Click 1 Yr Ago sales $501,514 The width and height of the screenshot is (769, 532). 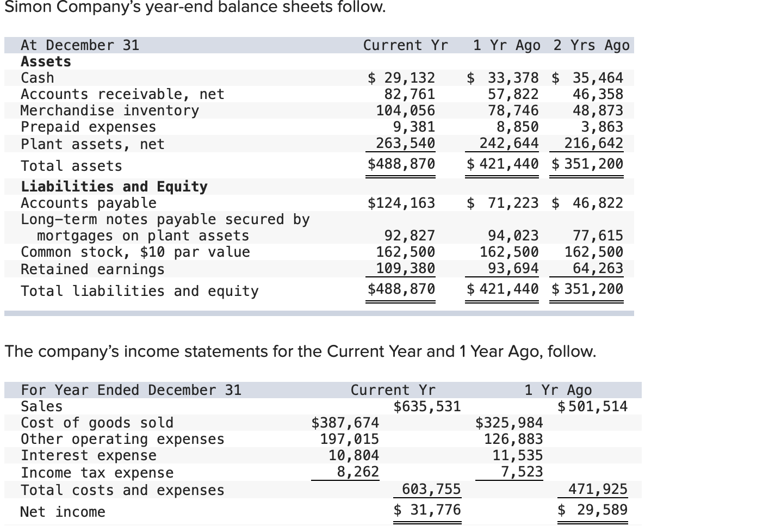tap(593, 406)
